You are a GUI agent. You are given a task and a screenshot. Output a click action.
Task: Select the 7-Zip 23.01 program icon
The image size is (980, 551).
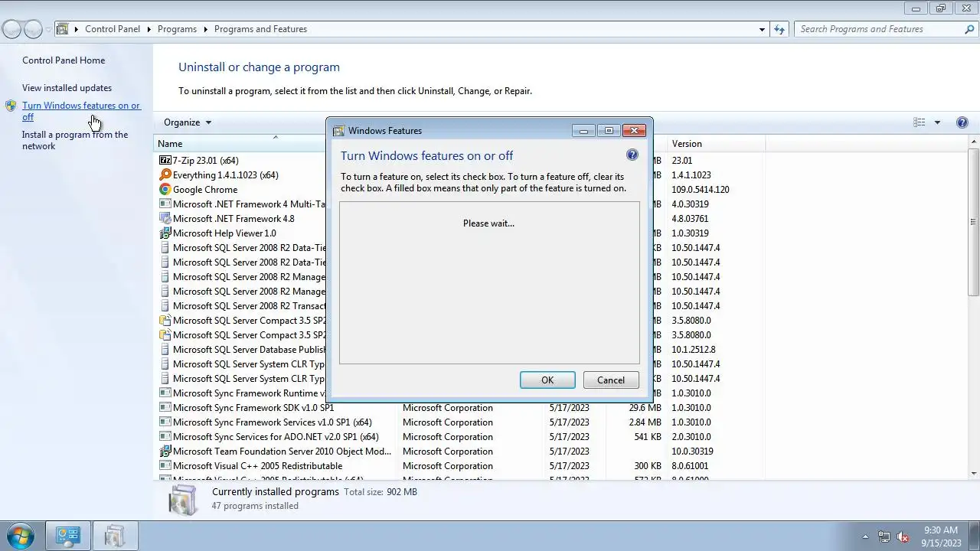click(165, 161)
